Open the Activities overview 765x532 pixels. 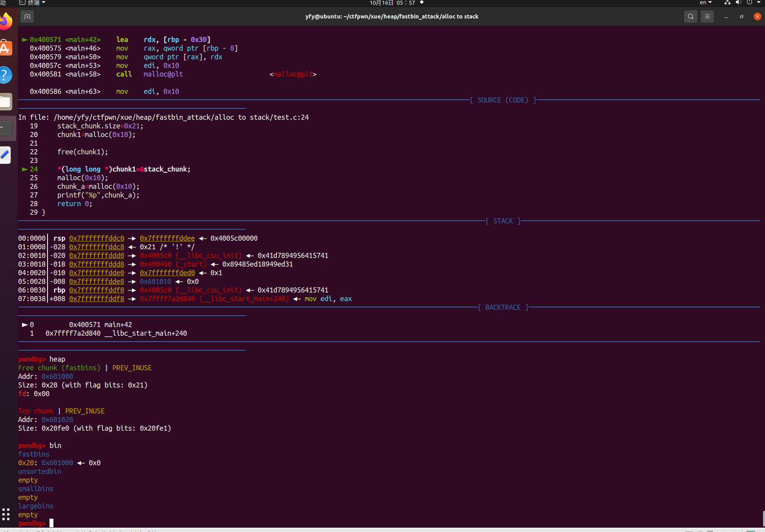pyautogui.click(x=3, y=3)
